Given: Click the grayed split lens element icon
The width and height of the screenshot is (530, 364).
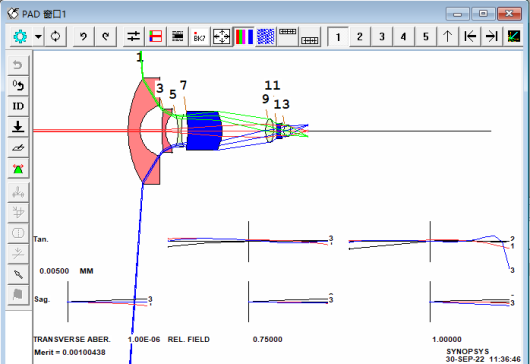Looking at the screenshot, I should click(x=18, y=233).
